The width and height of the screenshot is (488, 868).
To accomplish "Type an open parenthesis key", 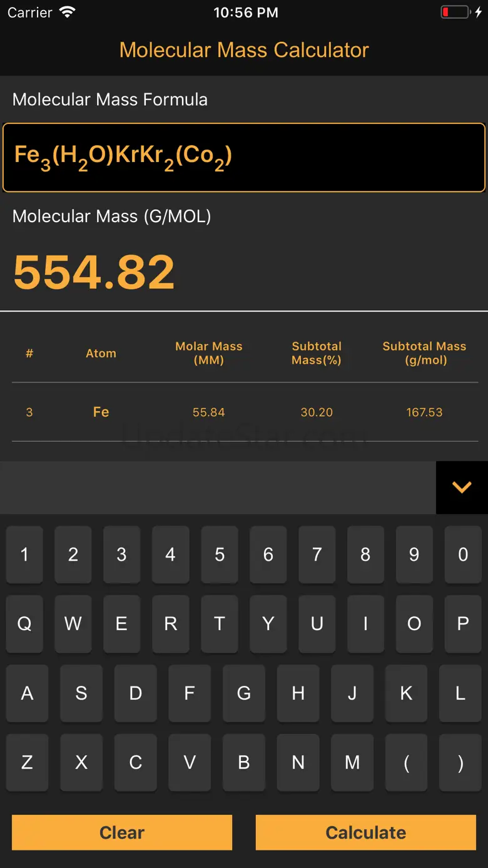I will [407, 762].
